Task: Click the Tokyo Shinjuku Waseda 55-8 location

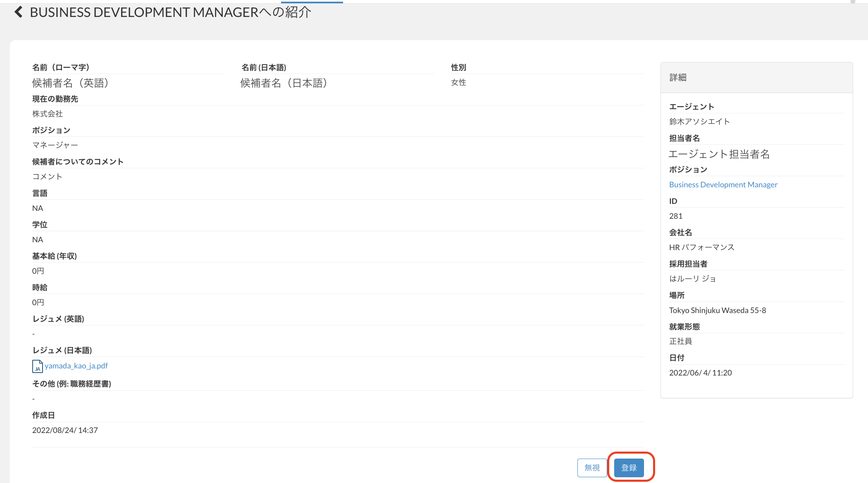Action: 717,310
